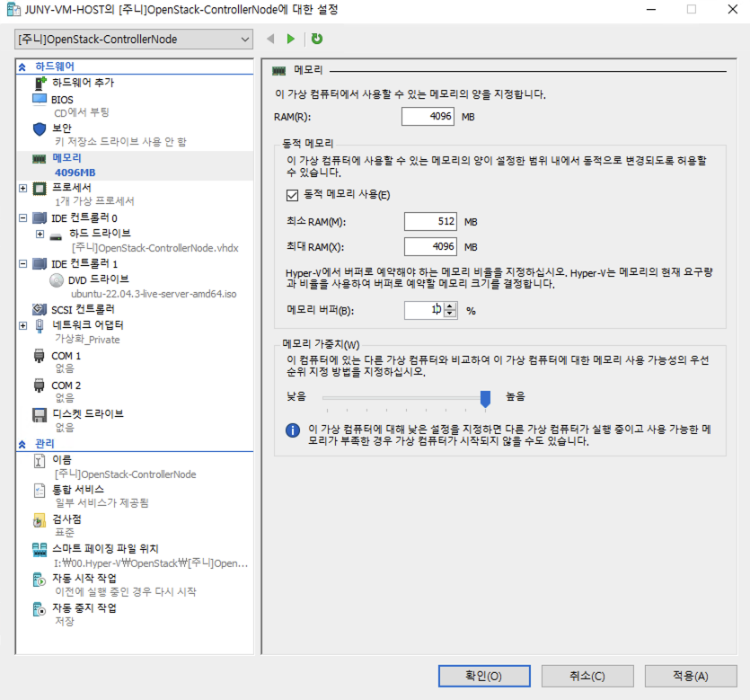The height and width of the screenshot is (700, 750).
Task: Click the 가상화_Private network text
Action: (87, 340)
